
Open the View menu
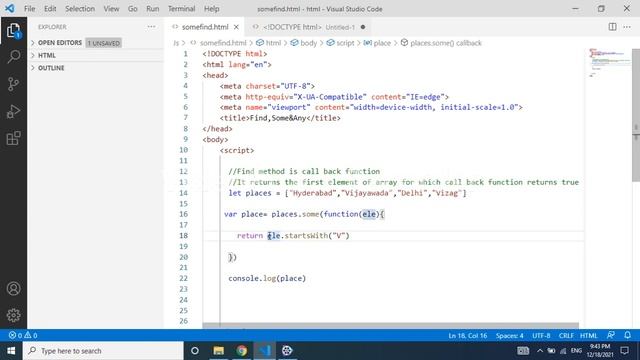(111, 9)
